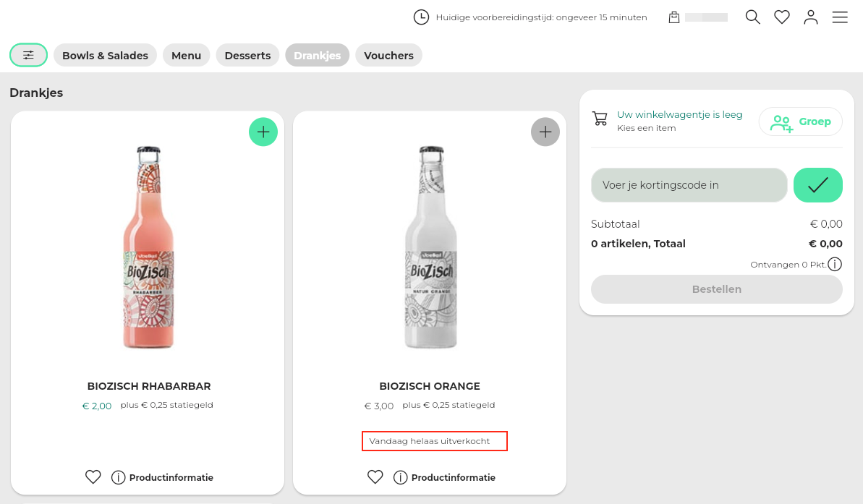Favorite the Biozisch Rhabarbar drink

[x=93, y=477]
